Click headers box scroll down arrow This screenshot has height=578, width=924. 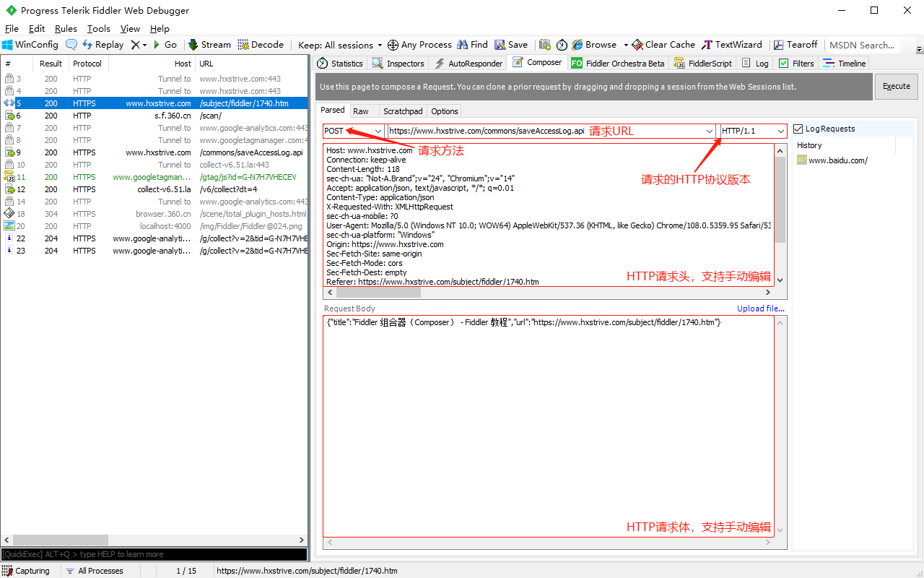780,280
